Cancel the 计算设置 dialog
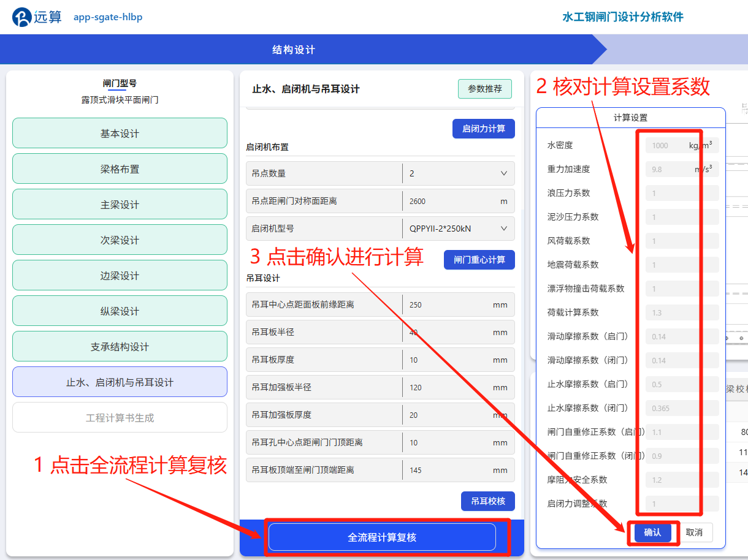This screenshot has width=748, height=560. coord(694,532)
